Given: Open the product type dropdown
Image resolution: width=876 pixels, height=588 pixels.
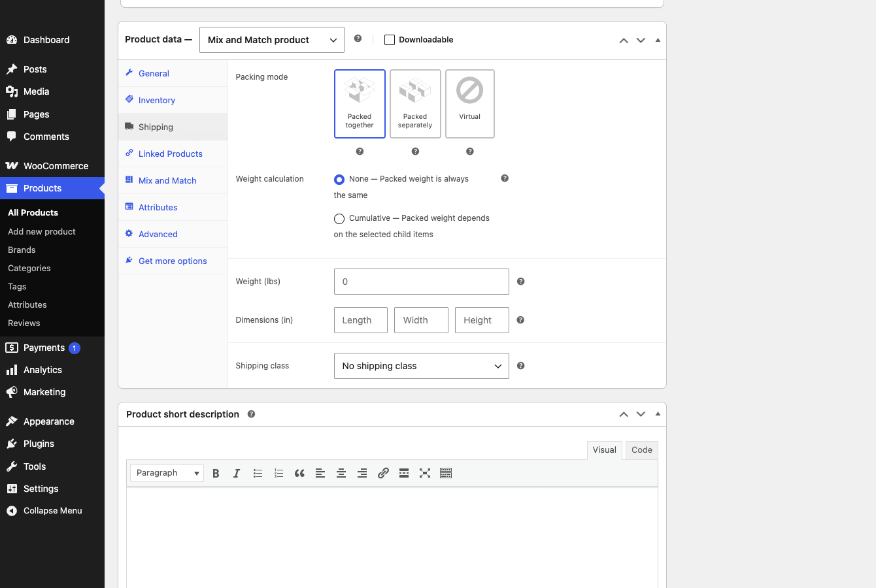Looking at the screenshot, I should coord(272,40).
